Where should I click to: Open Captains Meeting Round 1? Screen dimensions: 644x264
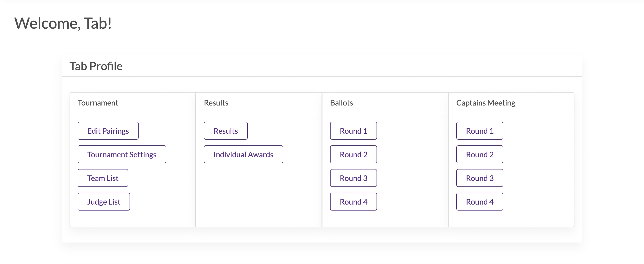click(x=479, y=131)
